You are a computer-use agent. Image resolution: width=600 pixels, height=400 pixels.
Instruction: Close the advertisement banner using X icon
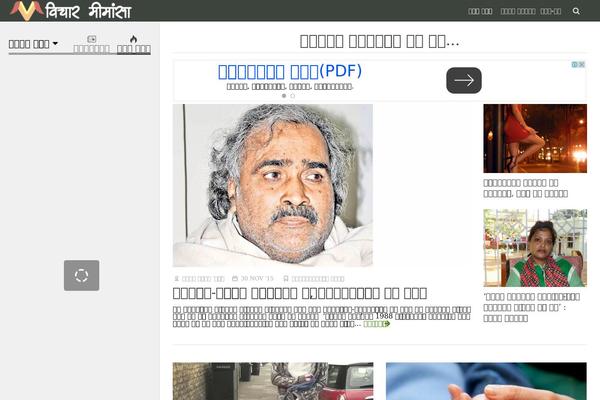582,64
